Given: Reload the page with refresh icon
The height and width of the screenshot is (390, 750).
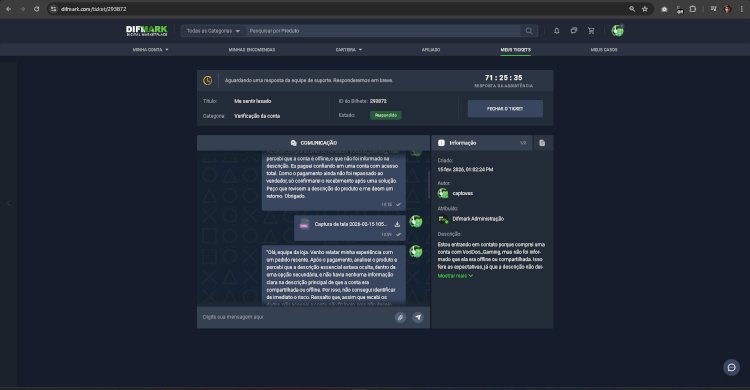Looking at the screenshot, I should click(x=36, y=9).
